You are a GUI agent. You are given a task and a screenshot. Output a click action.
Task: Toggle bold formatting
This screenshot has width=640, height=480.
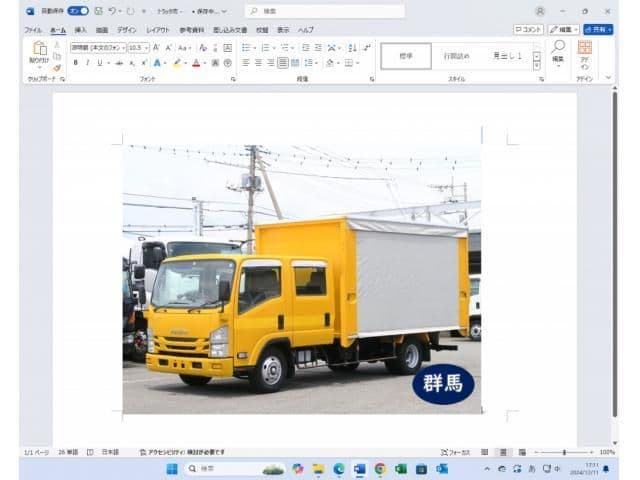(x=75, y=63)
